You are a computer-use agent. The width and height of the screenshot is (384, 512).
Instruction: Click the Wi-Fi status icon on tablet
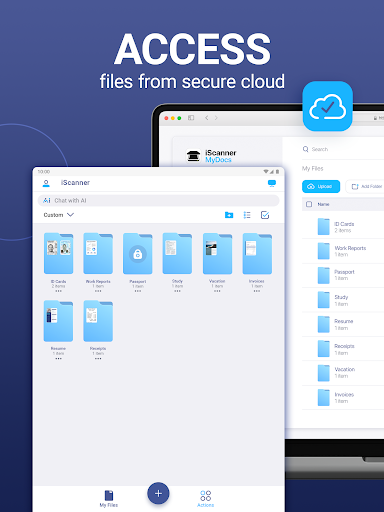(x=266, y=172)
